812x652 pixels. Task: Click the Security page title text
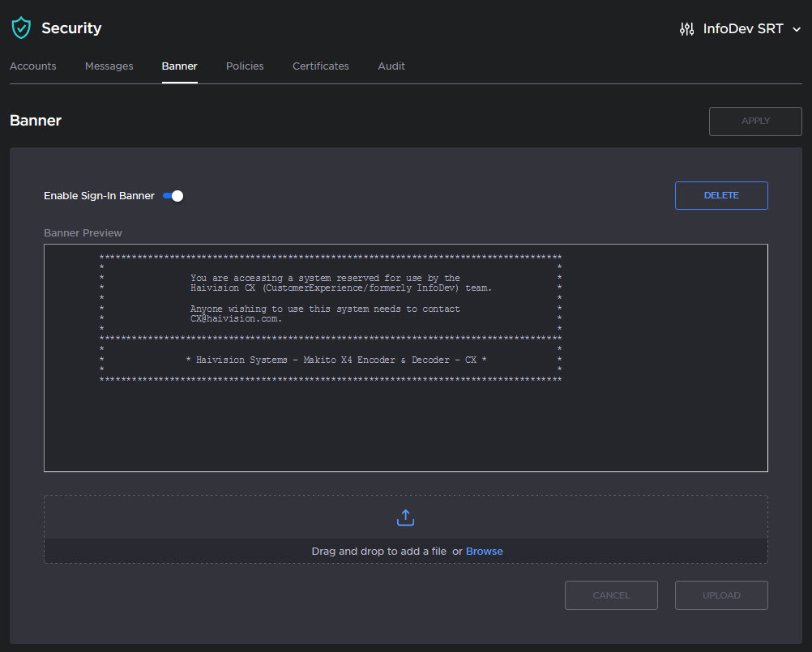[71, 28]
